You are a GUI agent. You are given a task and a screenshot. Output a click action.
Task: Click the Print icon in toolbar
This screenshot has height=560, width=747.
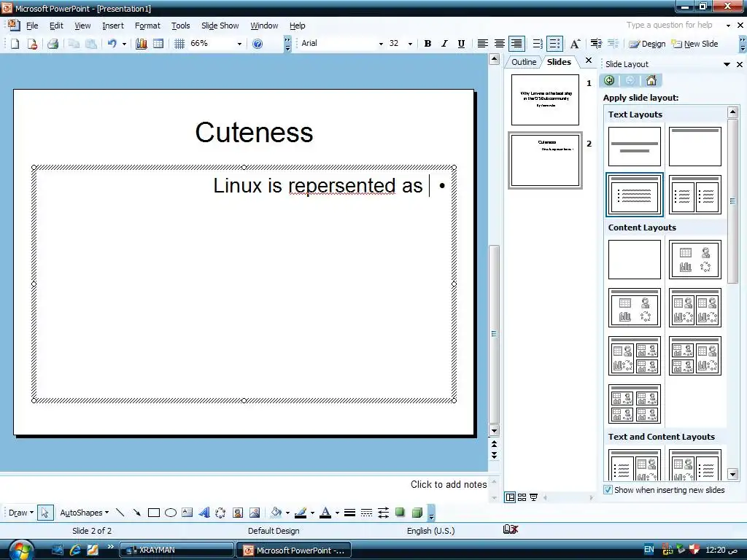tap(53, 44)
